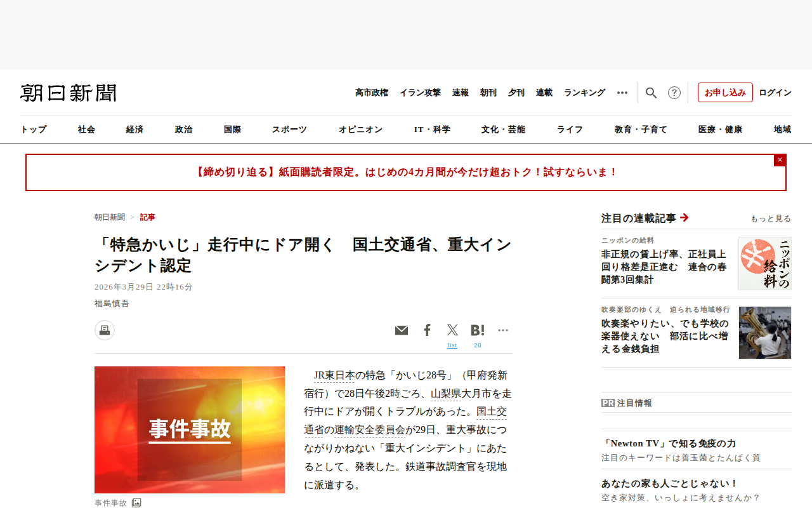Viewport: 812px width, 508px height.
Task: Click the 締め切り迫る subscription promo banner text
Action: [x=406, y=172]
